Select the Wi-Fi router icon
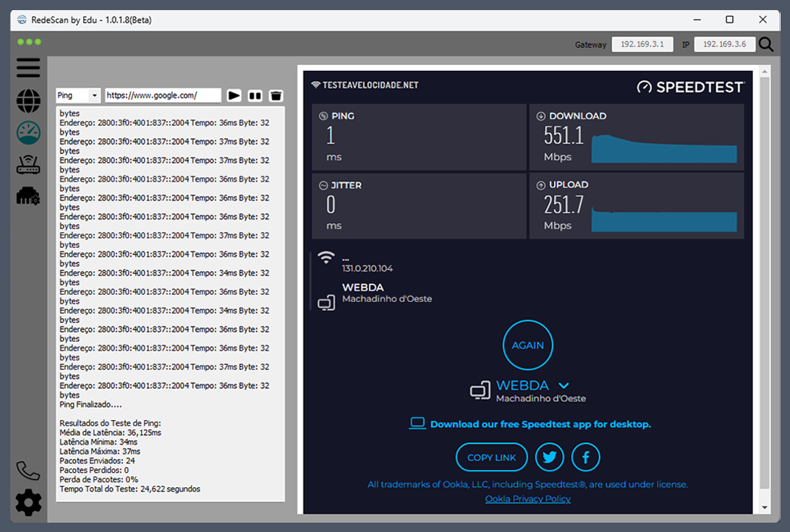Viewport: 790px width, 532px height. click(28, 165)
